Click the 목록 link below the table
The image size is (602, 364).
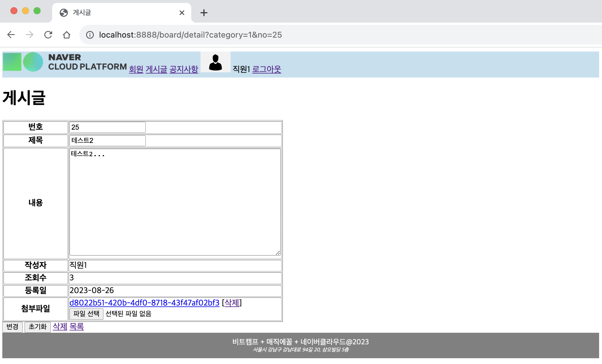click(76, 327)
